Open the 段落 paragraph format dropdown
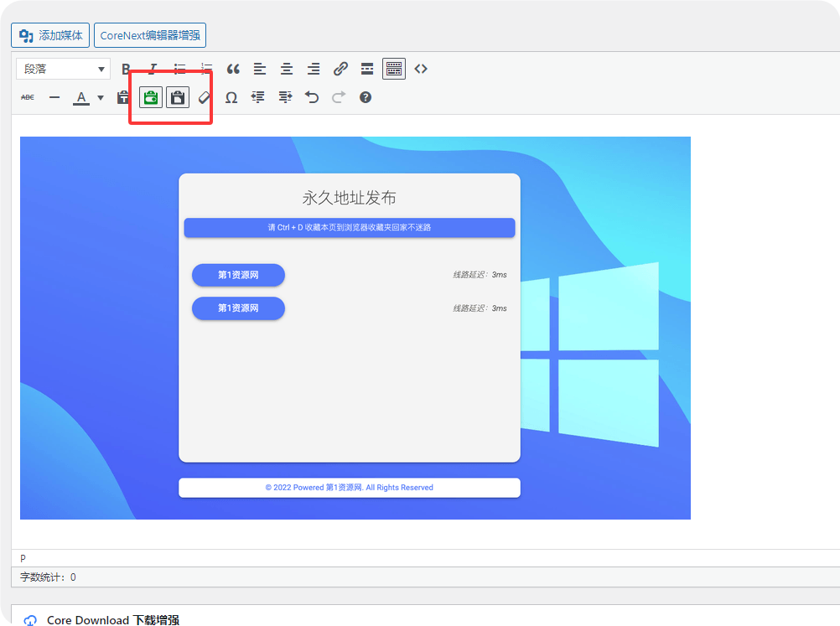840x626 pixels. [x=63, y=69]
